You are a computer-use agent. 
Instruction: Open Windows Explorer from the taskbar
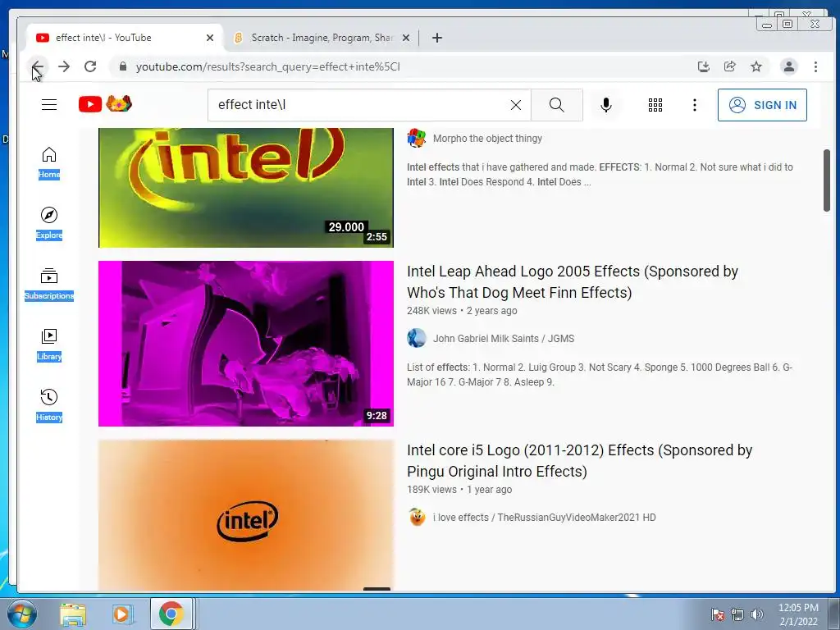[73, 614]
